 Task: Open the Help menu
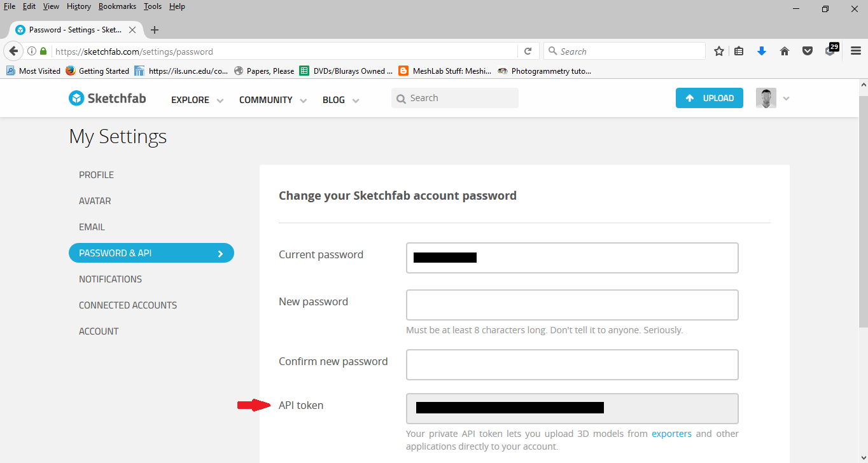177,6
